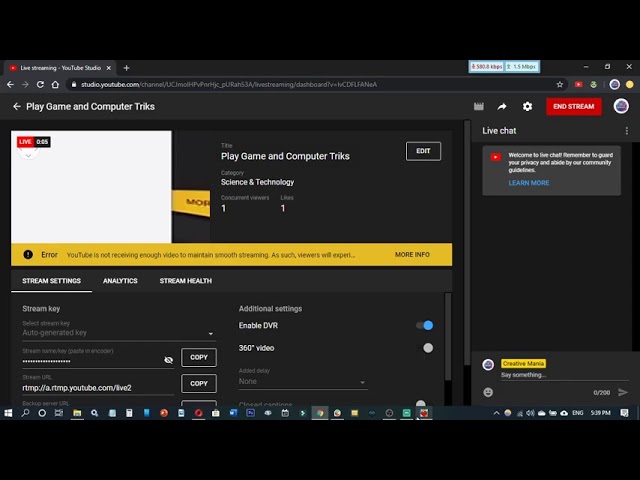Click the clapperboard create-highlight icon
Screen dimensions: 640x480
point(479,107)
